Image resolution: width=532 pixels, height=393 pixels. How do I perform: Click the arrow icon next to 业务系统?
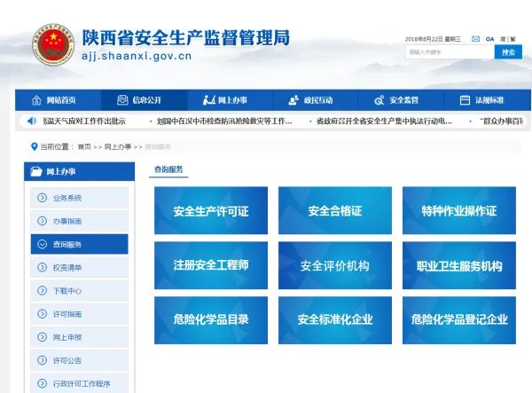(x=42, y=198)
